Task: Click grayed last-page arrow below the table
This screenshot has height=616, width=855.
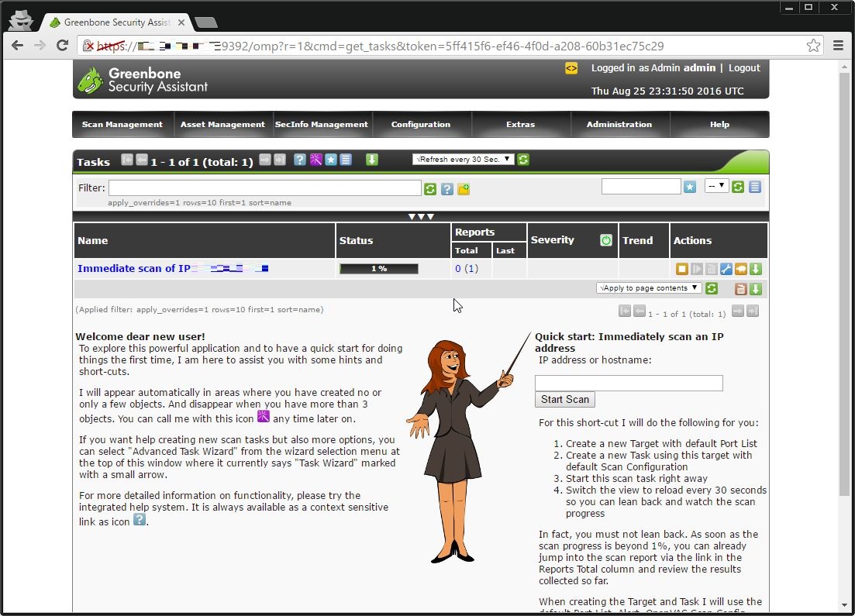Action: pos(753,311)
